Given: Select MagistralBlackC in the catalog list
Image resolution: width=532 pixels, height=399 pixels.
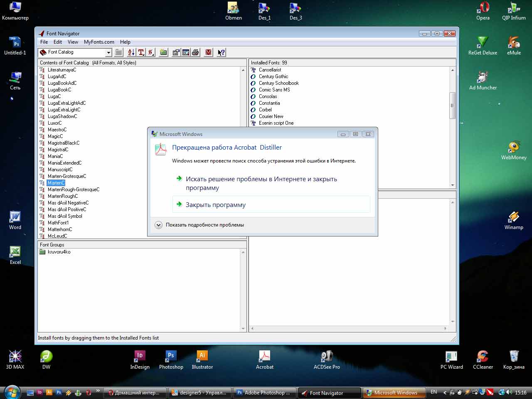Looking at the screenshot, I should point(64,143).
